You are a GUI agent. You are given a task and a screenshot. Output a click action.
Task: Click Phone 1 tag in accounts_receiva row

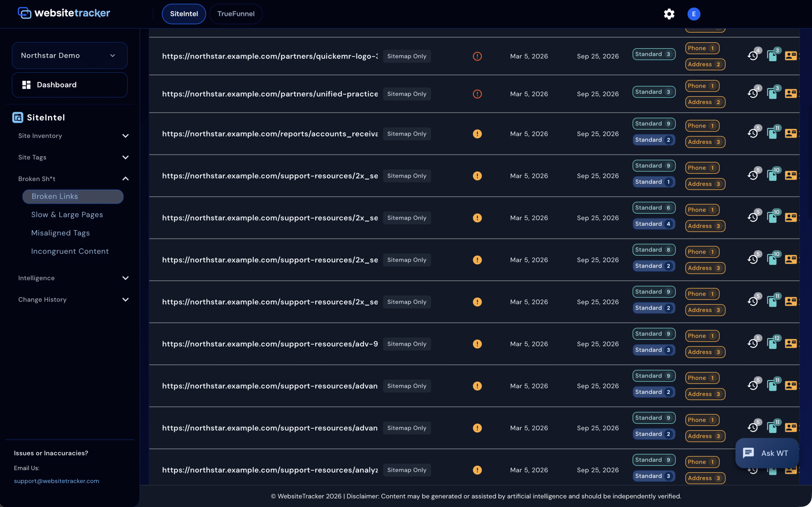(702, 126)
